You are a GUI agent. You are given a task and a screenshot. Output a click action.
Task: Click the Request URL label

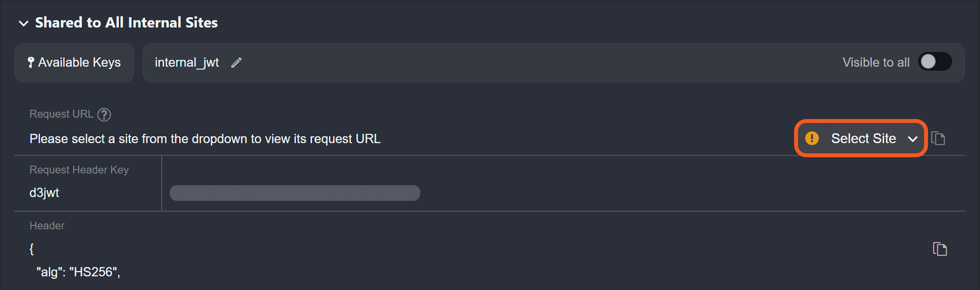(61, 114)
